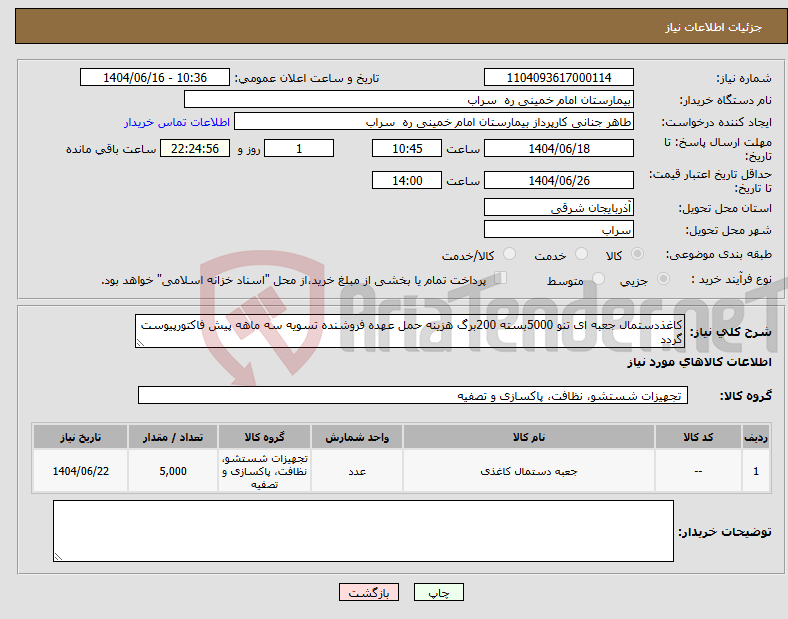The height and width of the screenshot is (619, 788).
Task: Click the resize handle of description box
Action: click(x=140, y=343)
